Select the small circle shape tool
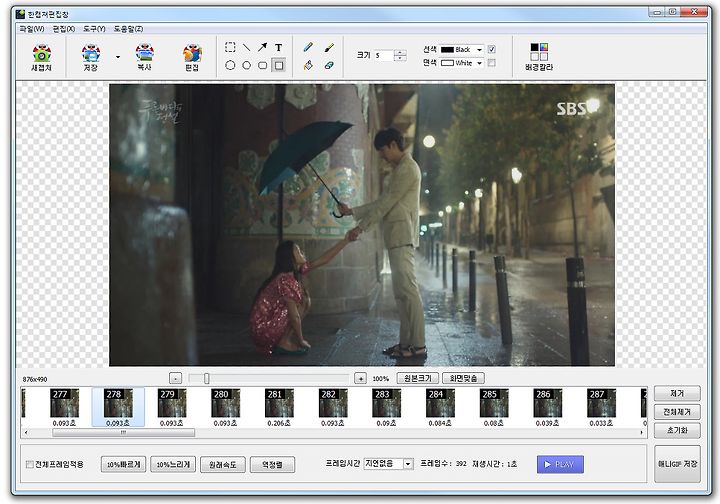 point(247,65)
